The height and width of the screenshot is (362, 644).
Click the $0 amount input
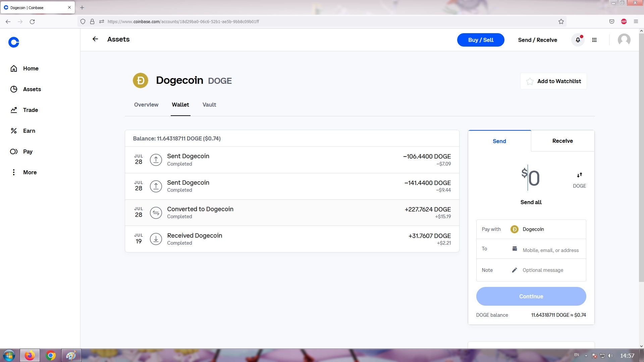coord(531,178)
